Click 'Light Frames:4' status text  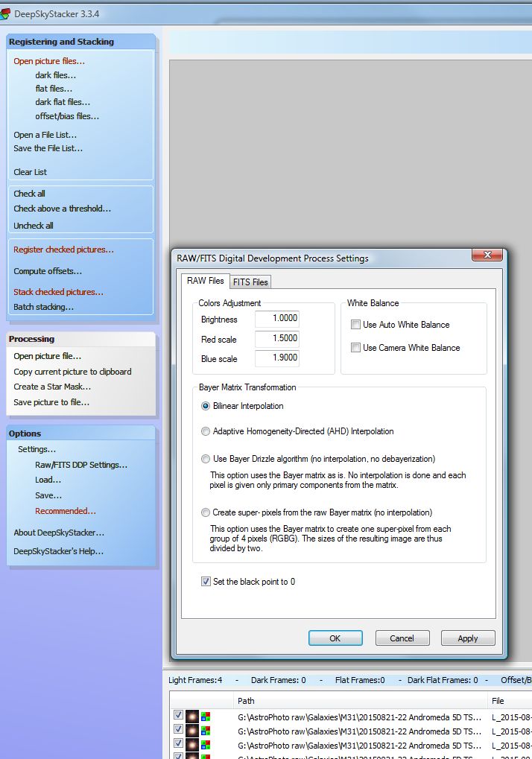(195, 680)
